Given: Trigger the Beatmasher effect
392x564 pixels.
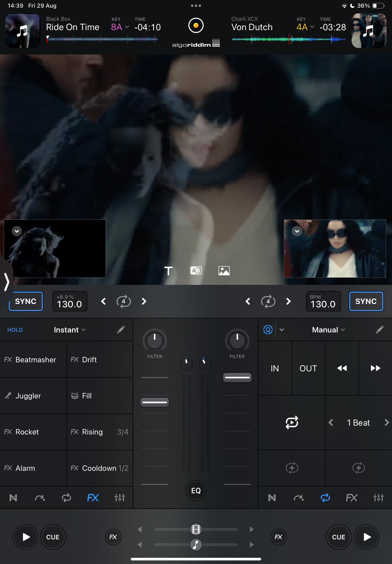Looking at the screenshot, I should pyautogui.click(x=33, y=359).
